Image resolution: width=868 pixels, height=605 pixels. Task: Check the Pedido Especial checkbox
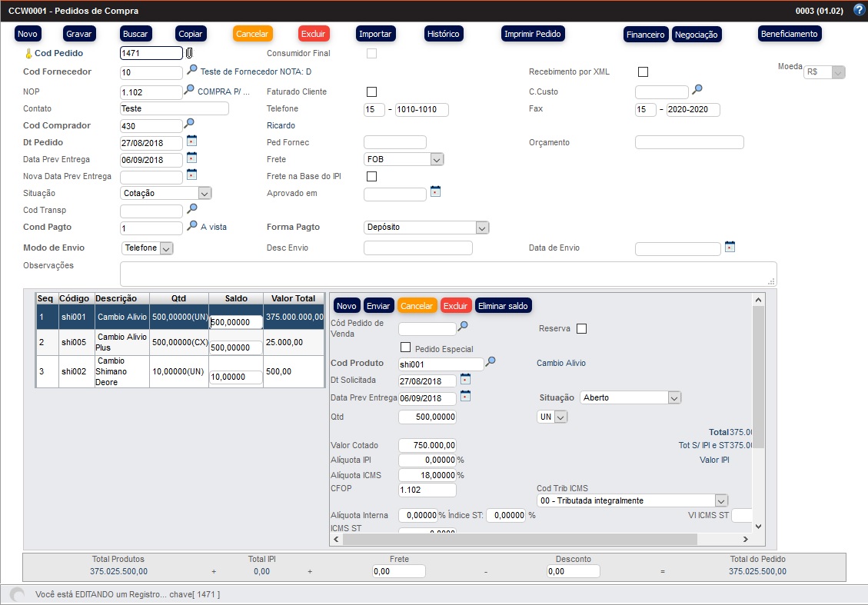[405, 347]
